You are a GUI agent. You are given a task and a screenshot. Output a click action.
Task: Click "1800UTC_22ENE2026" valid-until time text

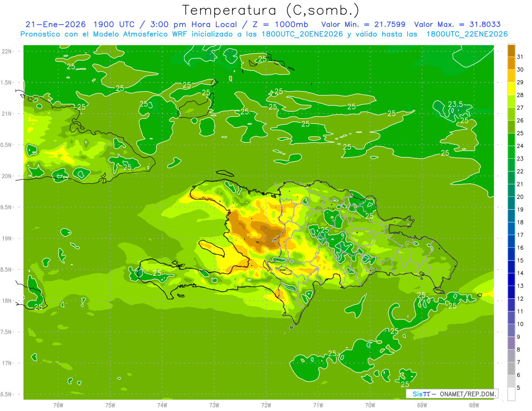point(467,34)
